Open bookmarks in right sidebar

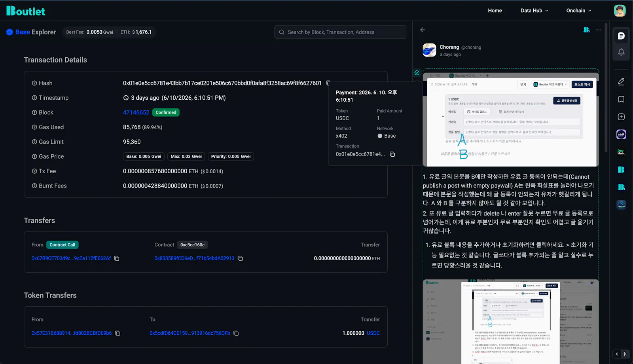621,99
